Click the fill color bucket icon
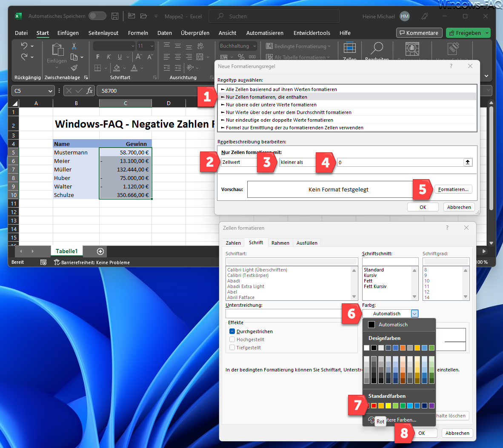Image resolution: width=503 pixels, height=448 pixels. (x=117, y=68)
